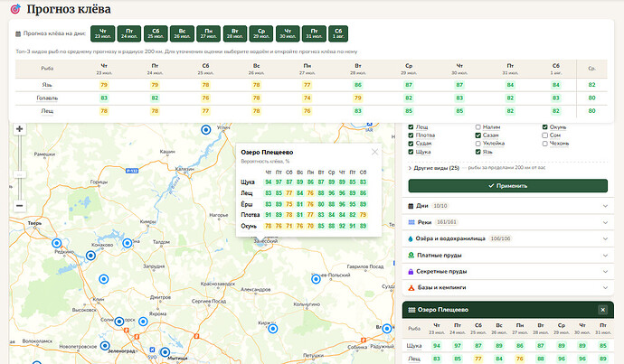
Task: Expand Платные пруды section
Action: point(508,255)
